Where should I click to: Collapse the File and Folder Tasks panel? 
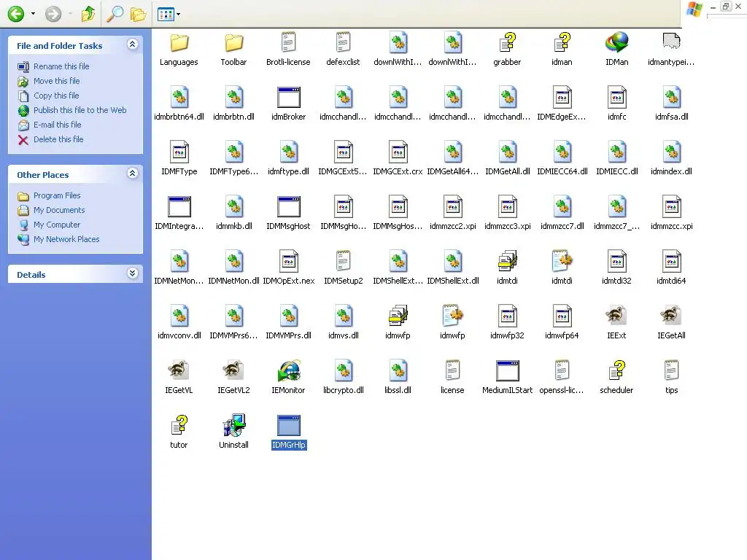(x=133, y=44)
